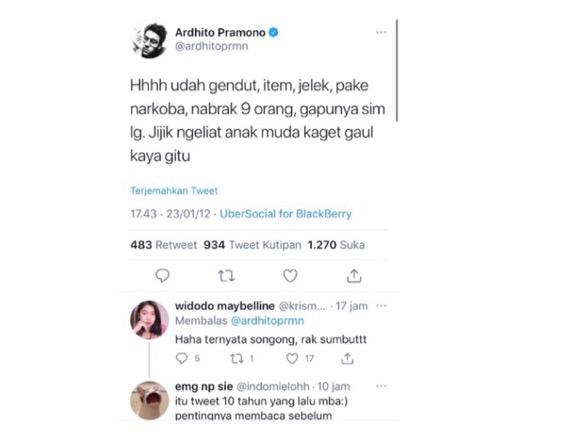
Task: Click the verified badge next to Ardhito Pramono
Action: [x=273, y=32]
